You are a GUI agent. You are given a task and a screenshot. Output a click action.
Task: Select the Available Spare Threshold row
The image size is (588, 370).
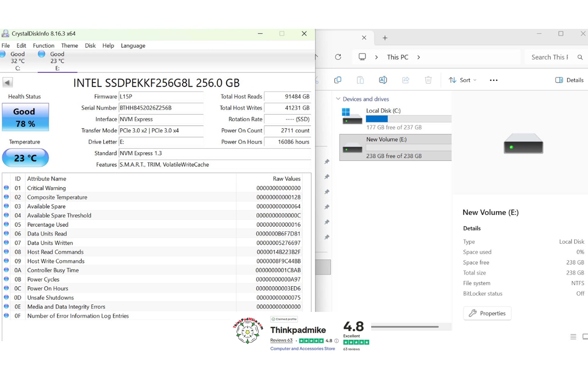153,215
